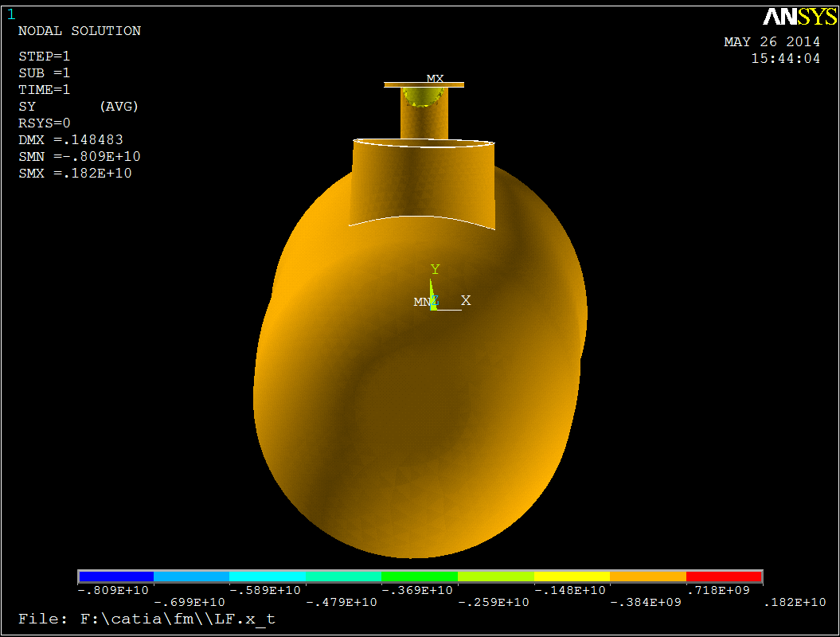Click the (AVG) averaging label
The width and height of the screenshot is (840, 637).
pyautogui.click(x=119, y=107)
